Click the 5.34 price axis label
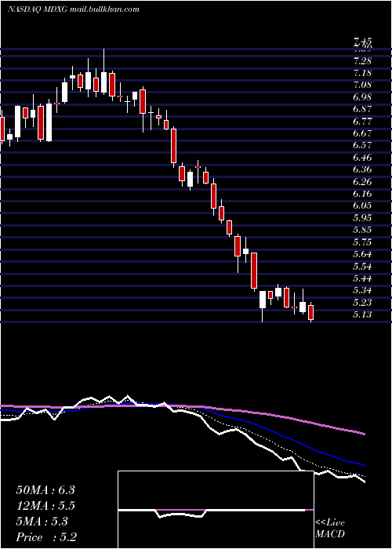 (x=362, y=291)
